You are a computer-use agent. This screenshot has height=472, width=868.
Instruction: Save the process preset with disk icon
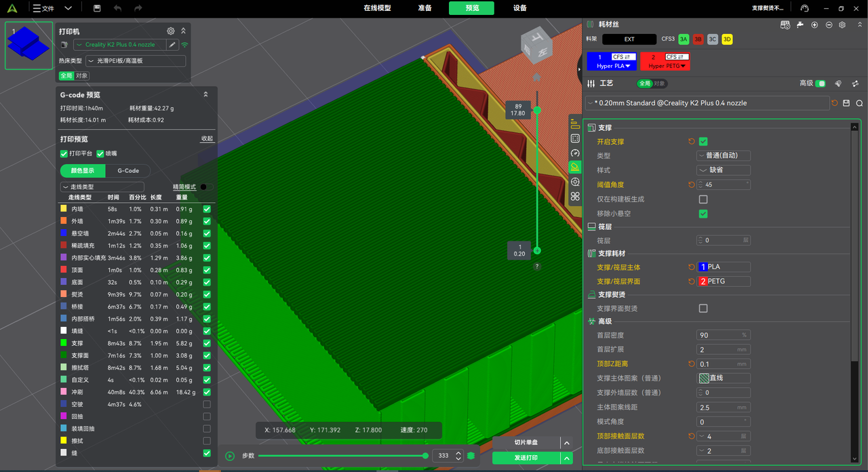coord(846,103)
